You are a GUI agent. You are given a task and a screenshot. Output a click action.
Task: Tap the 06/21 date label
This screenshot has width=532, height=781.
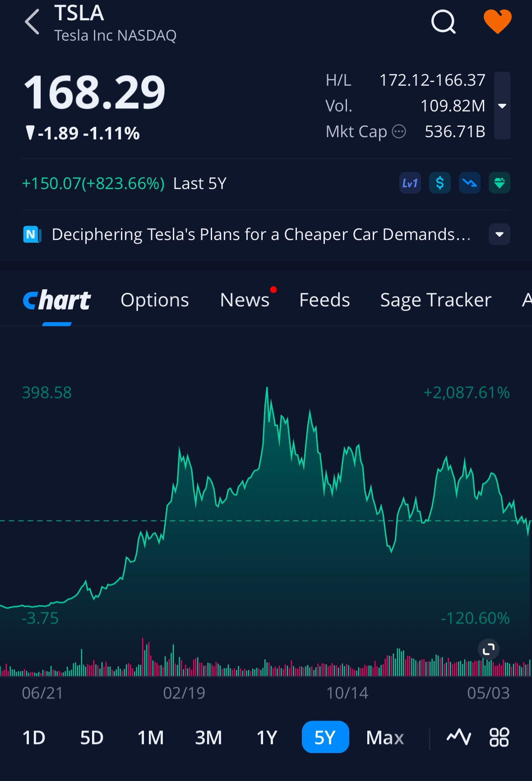click(42, 693)
